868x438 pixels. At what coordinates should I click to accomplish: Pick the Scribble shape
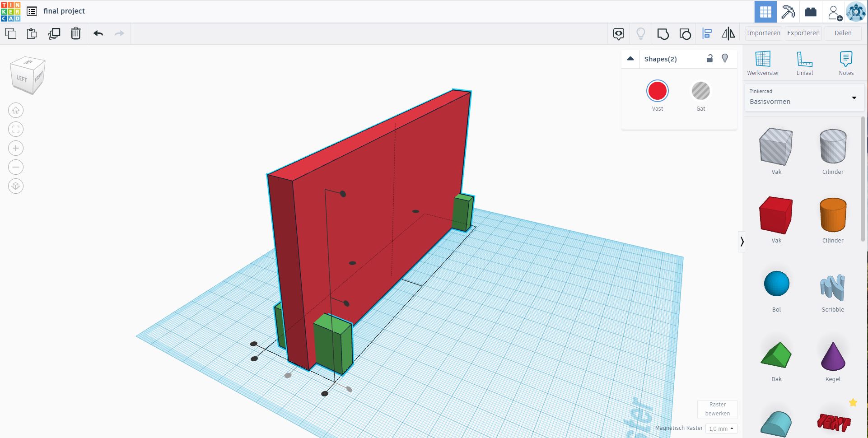[x=832, y=287]
